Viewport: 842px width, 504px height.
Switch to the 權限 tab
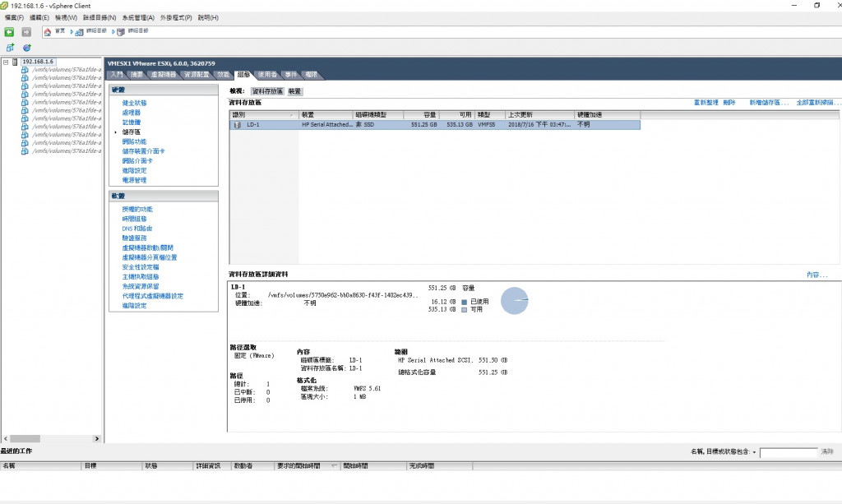312,75
